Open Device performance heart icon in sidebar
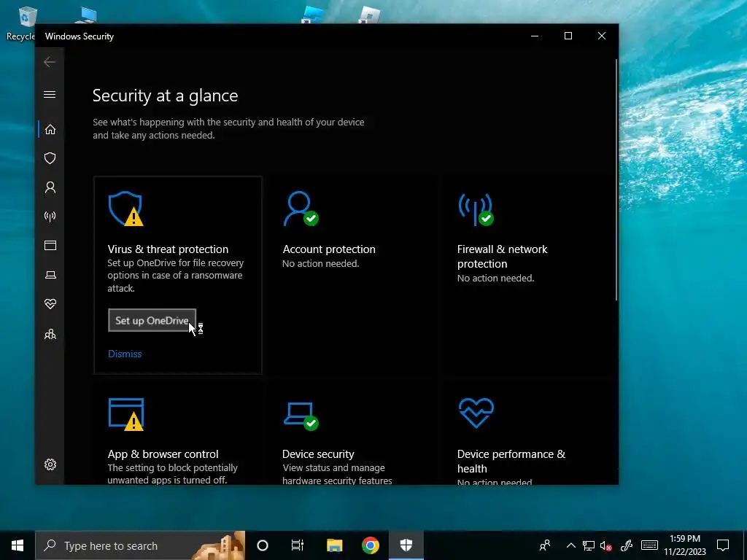 coord(50,304)
